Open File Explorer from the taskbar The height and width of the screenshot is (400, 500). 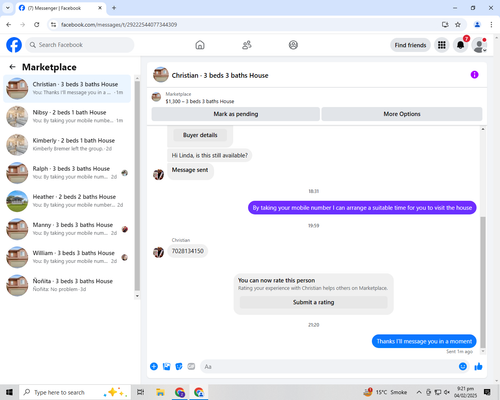pyautogui.click(x=160, y=392)
